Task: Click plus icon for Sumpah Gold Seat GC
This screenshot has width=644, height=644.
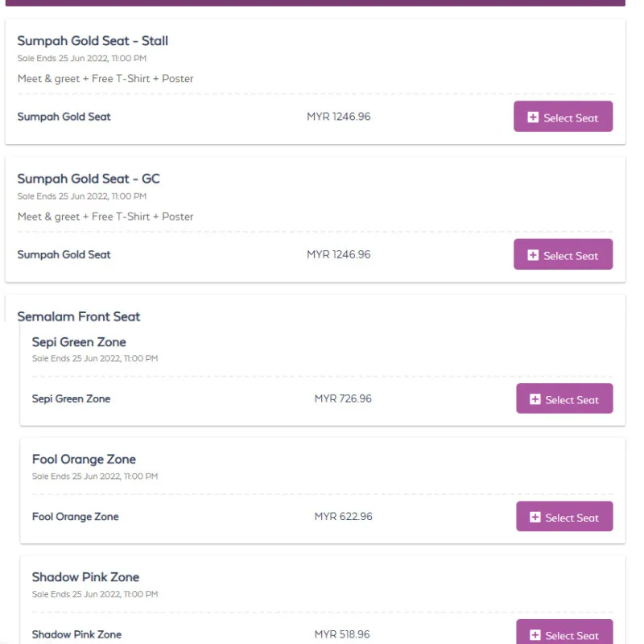Action: 533,255
